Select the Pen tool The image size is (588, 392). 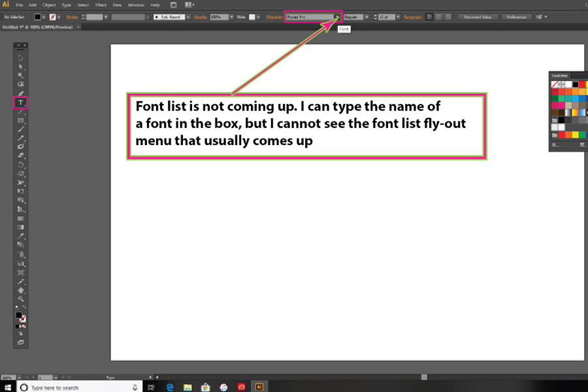[21, 93]
